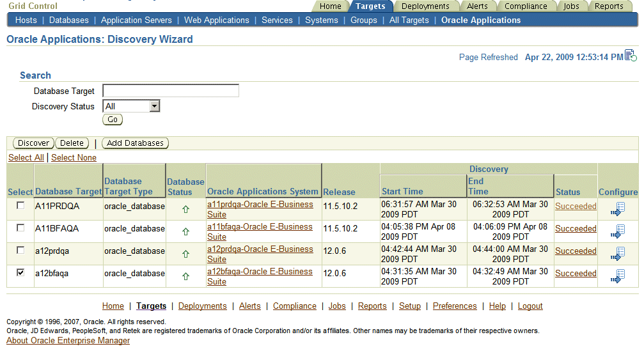Viewport: 644px width, 351px height.
Task: Uncheck the a12bfaqa row checkbox
Action: point(20,272)
